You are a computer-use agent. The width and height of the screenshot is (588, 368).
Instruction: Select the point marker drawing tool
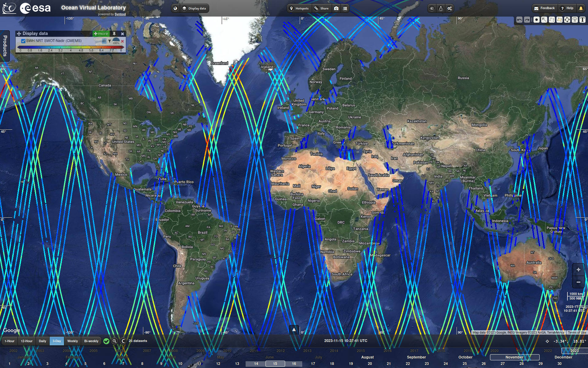click(x=537, y=20)
